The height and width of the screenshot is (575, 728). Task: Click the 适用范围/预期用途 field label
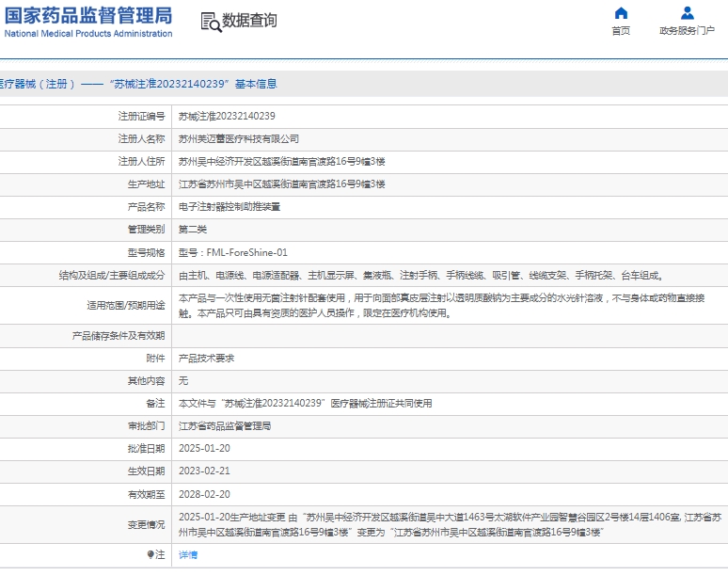[x=126, y=305]
